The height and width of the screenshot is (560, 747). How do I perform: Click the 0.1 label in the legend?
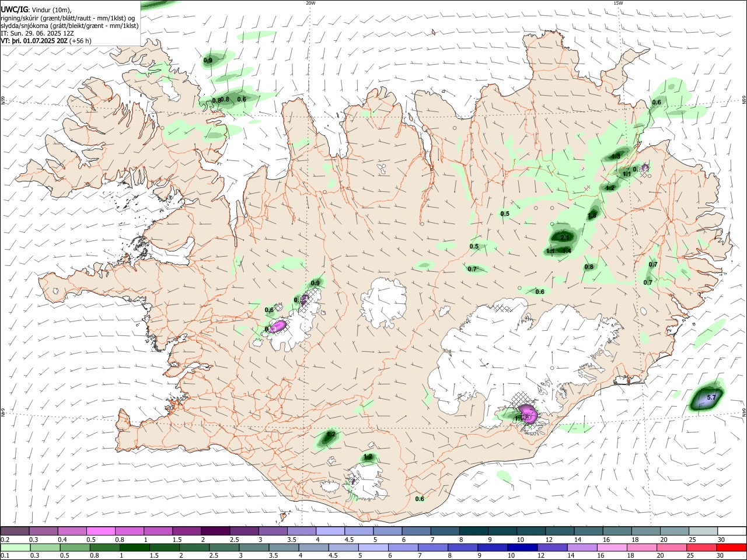click(5, 555)
